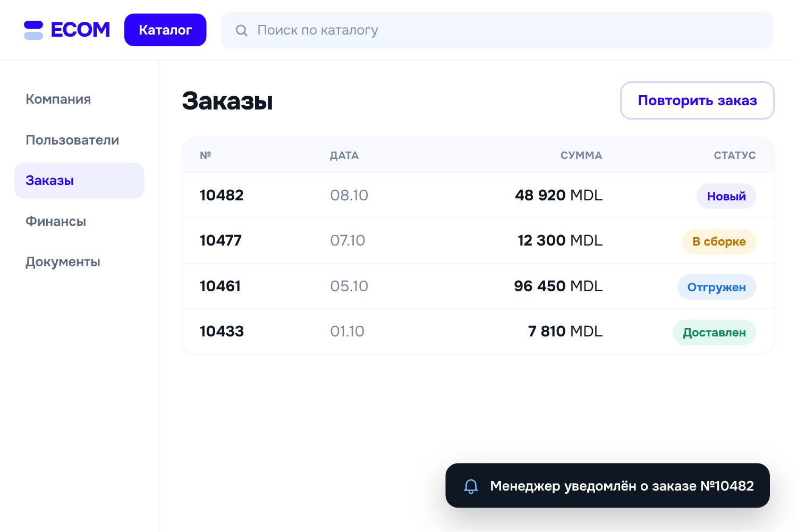Click the В сборке status badge
The image size is (797, 532).
pyautogui.click(x=719, y=241)
